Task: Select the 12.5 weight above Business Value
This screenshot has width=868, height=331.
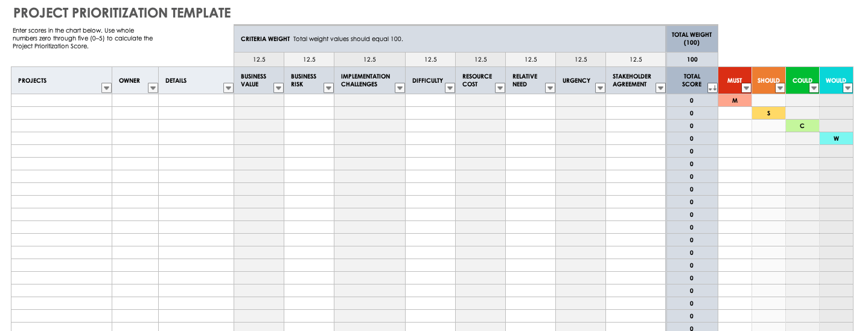Action: (259, 60)
